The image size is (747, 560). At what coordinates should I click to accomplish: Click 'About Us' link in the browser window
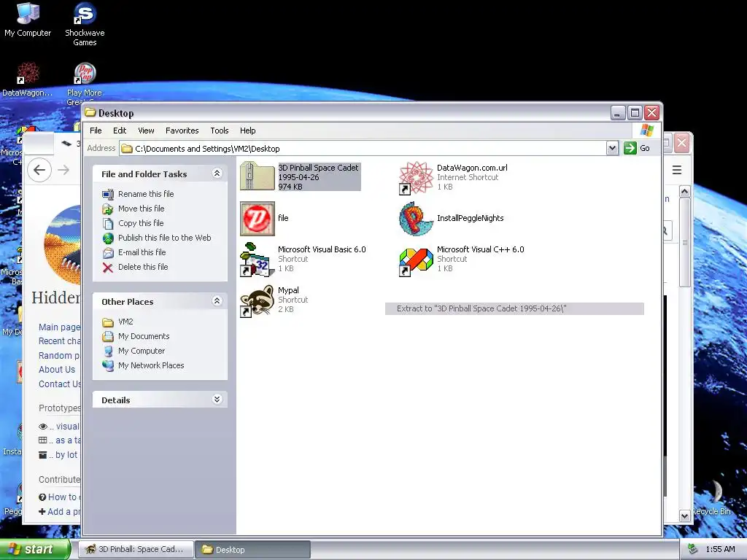tap(57, 370)
